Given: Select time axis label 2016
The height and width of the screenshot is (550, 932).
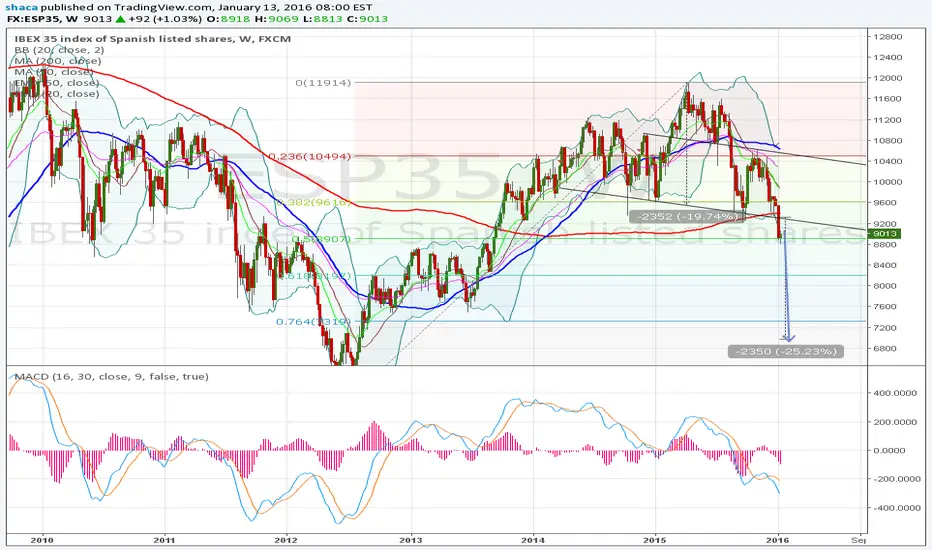Looking at the screenshot, I should point(778,540).
